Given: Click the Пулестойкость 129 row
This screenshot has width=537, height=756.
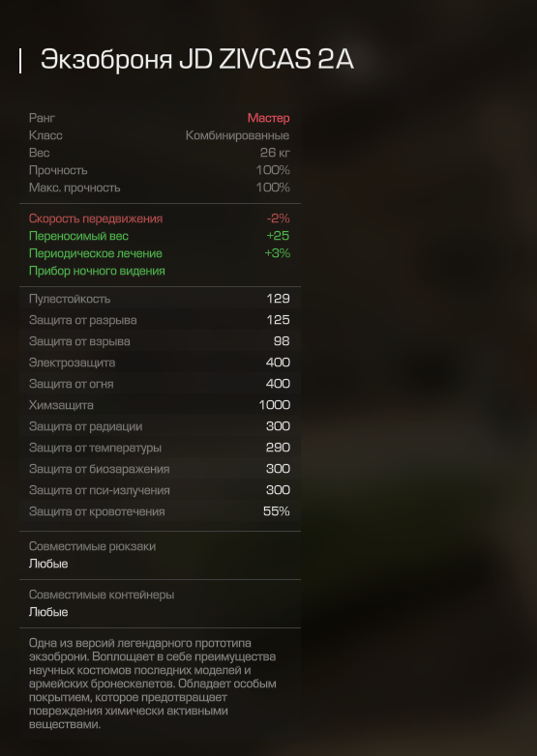Looking at the screenshot, I should tap(160, 299).
